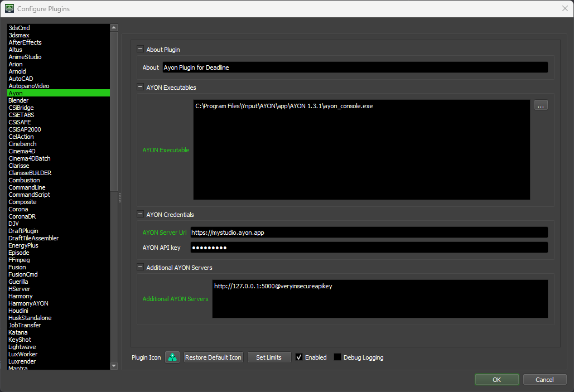Select DraftPlugin in the plugin list
574x392 pixels.
coord(59,231)
